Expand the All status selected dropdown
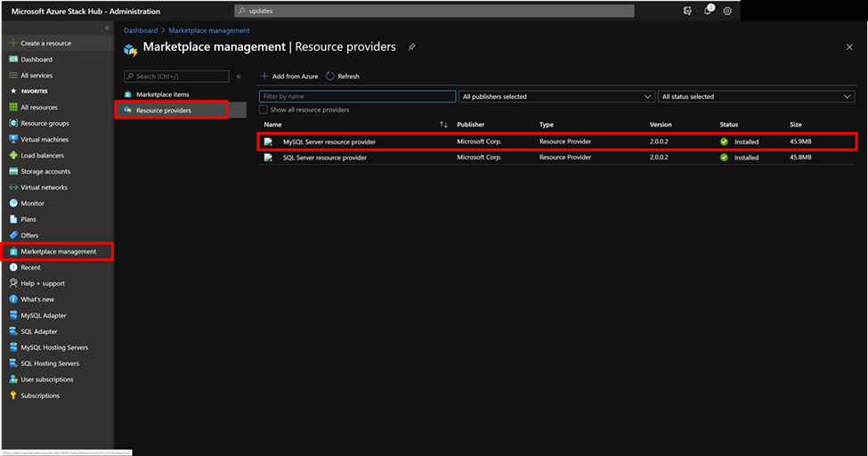This screenshot has width=868, height=456. point(756,96)
